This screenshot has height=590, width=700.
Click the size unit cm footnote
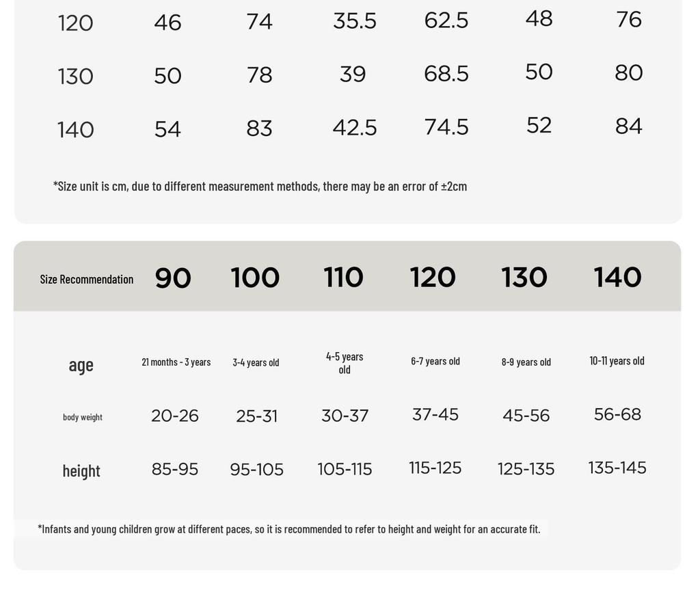[x=260, y=186]
